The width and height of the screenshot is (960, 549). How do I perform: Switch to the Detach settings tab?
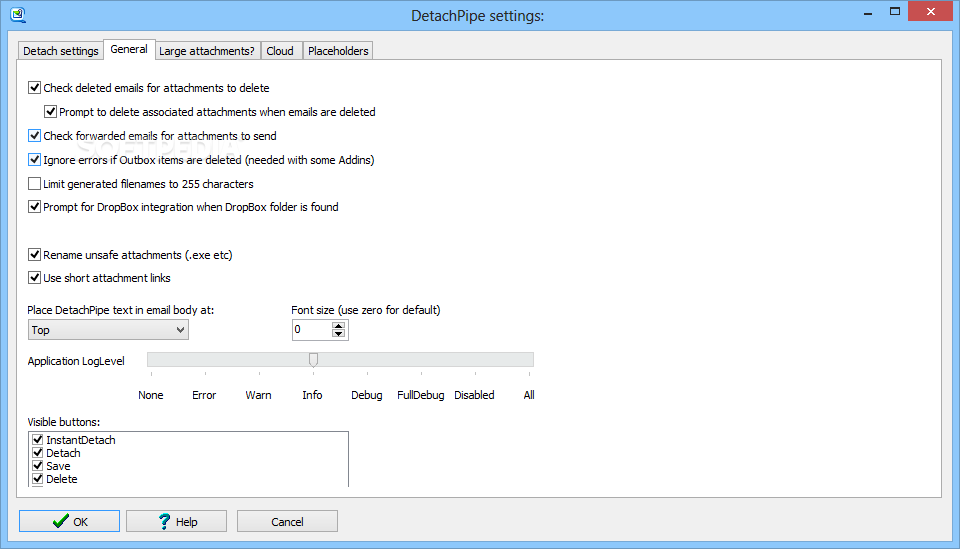click(61, 51)
